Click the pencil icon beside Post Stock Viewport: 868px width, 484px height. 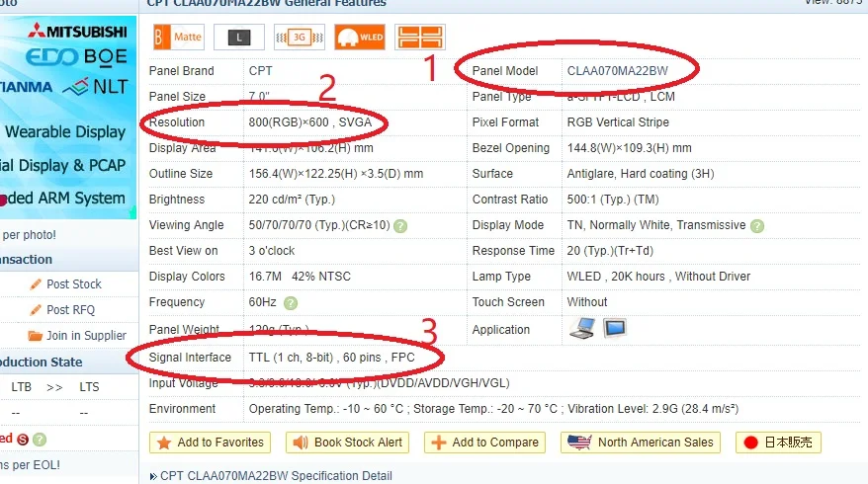(36, 283)
